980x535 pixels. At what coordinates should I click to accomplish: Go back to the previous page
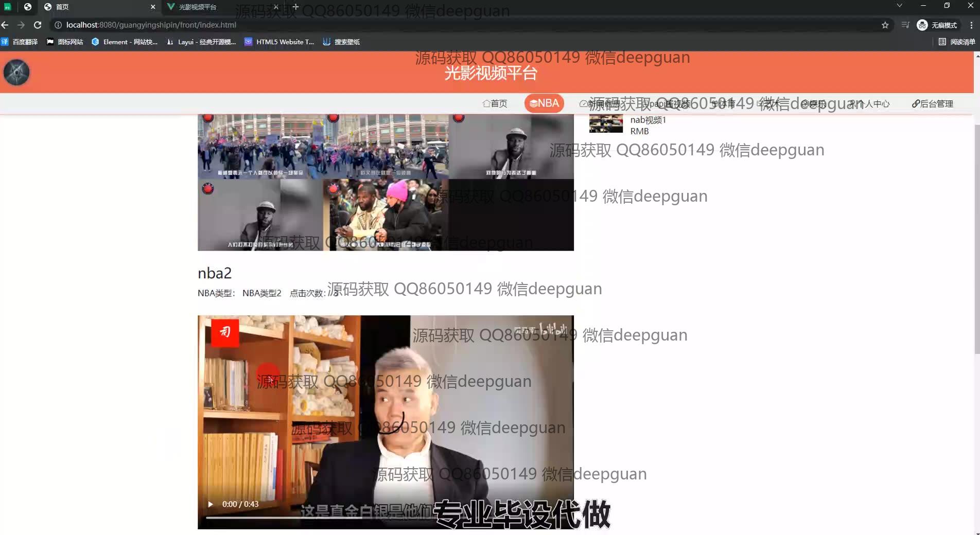pos(5,25)
